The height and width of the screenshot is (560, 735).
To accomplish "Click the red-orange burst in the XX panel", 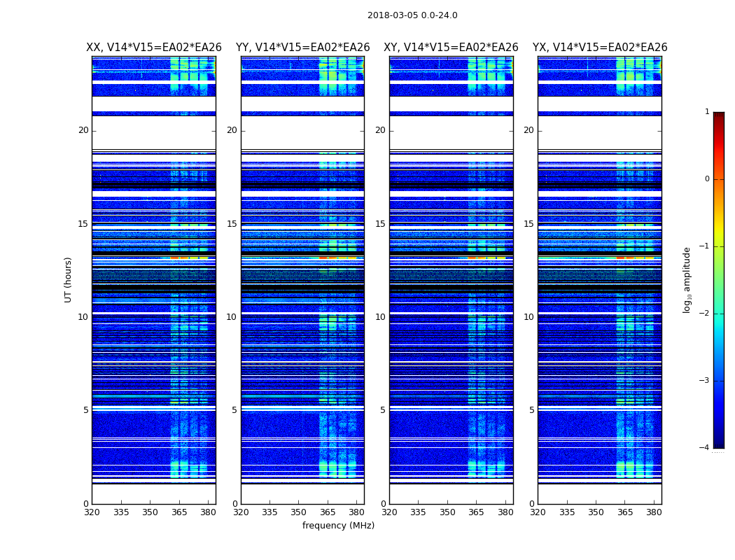I will 189,258.
